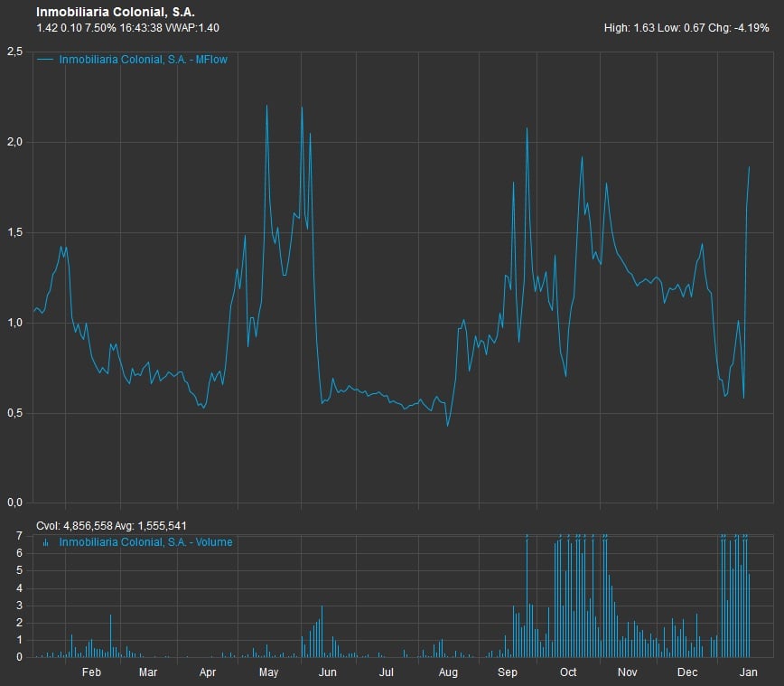This screenshot has width=784, height=686.
Task: Select the Low: 0.67 reading
Action: pos(681,28)
